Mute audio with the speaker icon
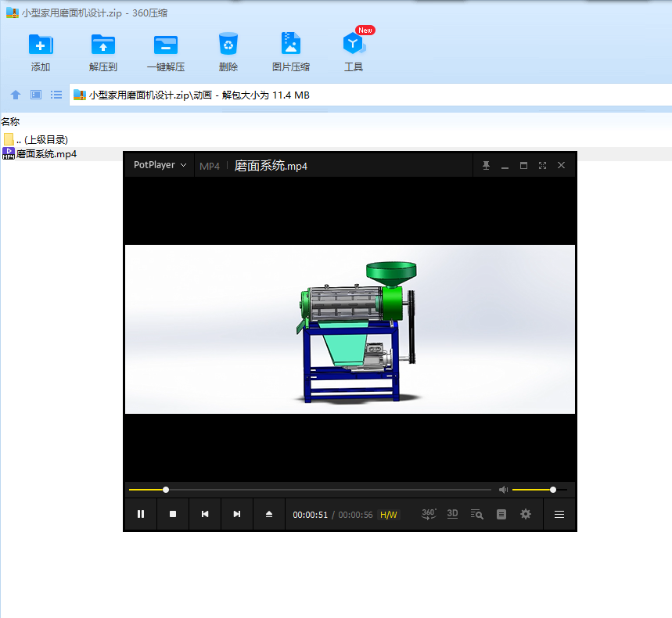 click(x=503, y=490)
